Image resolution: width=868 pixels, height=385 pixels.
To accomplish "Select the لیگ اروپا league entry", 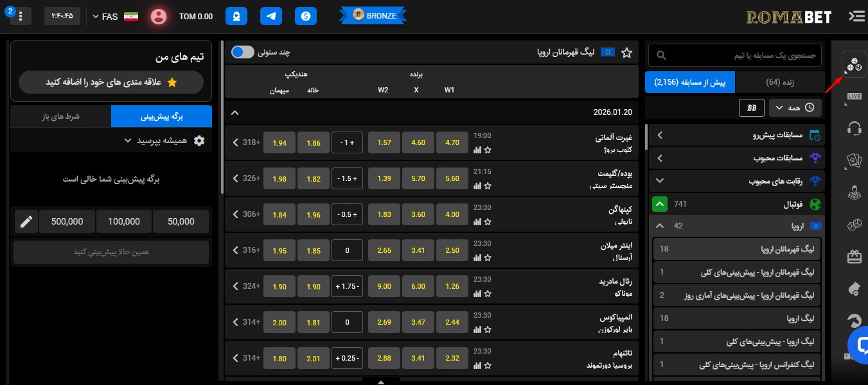I will (736, 318).
